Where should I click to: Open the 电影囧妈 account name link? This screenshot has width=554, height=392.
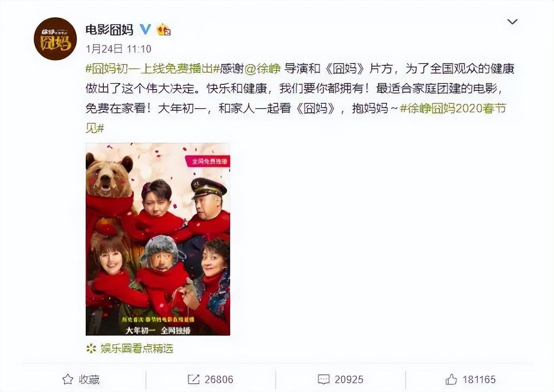coord(109,29)
